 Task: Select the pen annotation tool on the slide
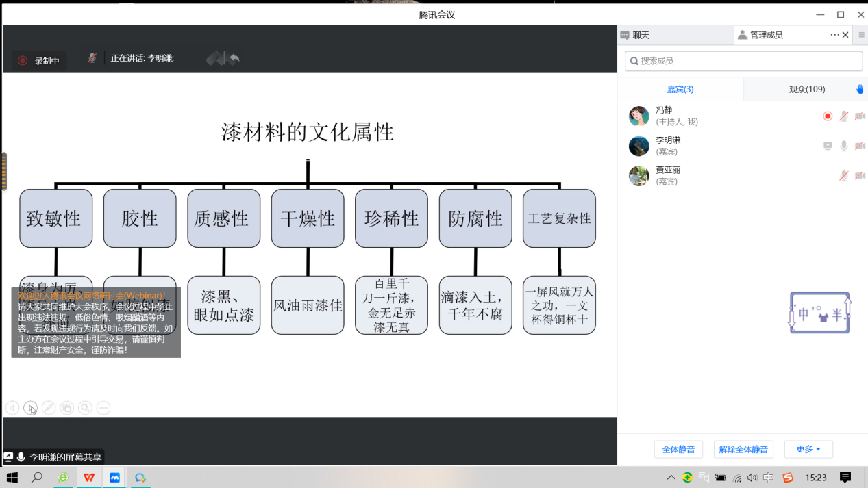(49, 408)
